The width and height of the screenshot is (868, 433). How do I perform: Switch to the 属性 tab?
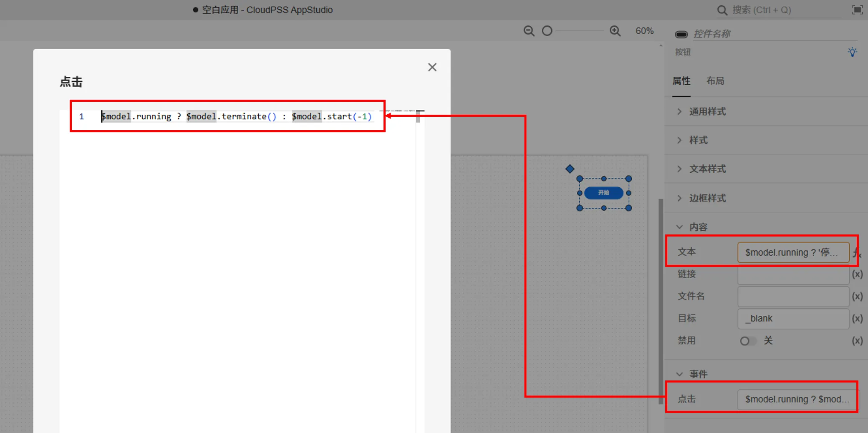click(681, 81)
